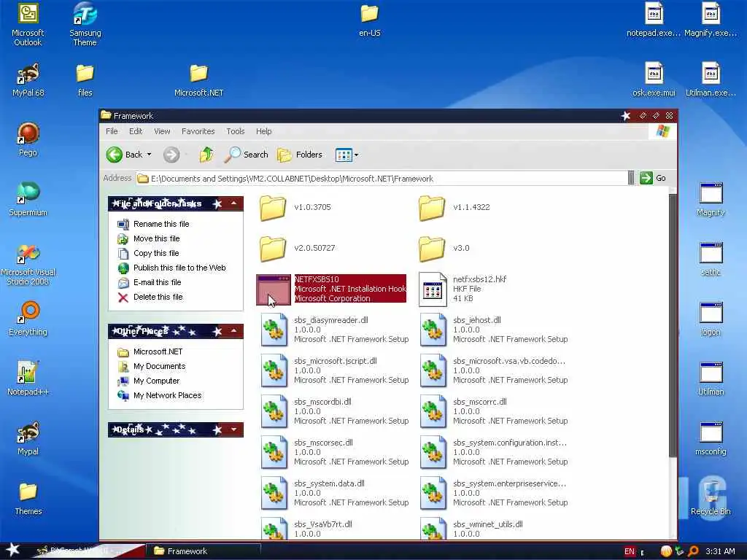Select sbs_diasymreader.dll file icon
747x560 pixels.
coord(274,330)
